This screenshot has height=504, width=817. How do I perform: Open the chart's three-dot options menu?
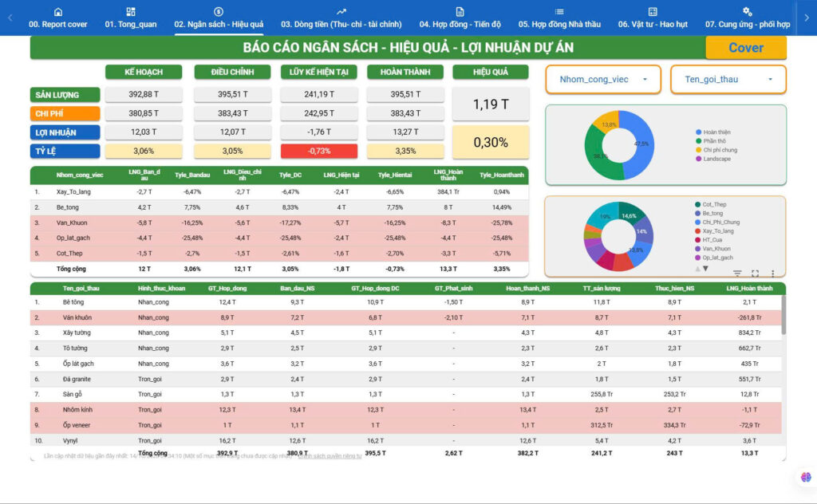[772, 273]
